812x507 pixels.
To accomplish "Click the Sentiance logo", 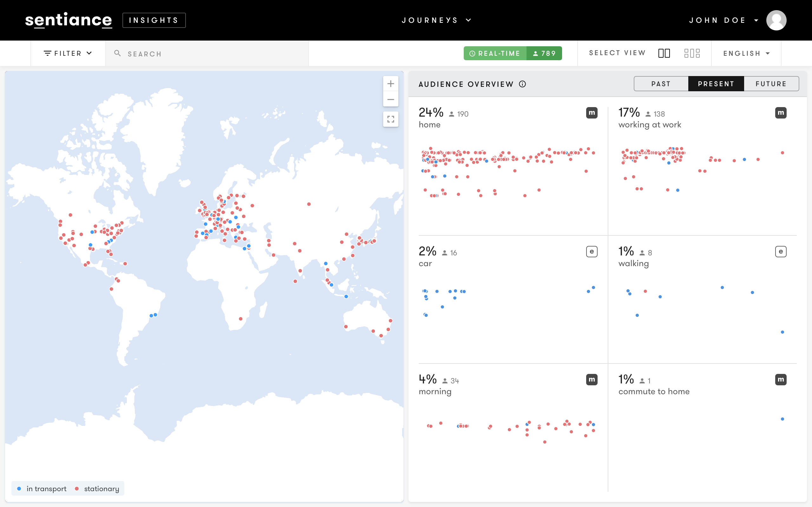I will coord(69,20).
